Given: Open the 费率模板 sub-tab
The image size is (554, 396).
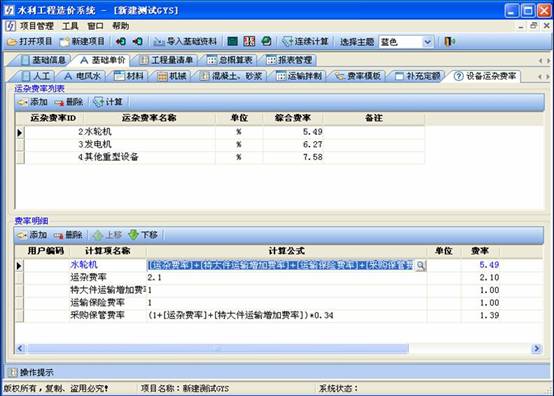Looking at the screenshot, I should (359, 76).
